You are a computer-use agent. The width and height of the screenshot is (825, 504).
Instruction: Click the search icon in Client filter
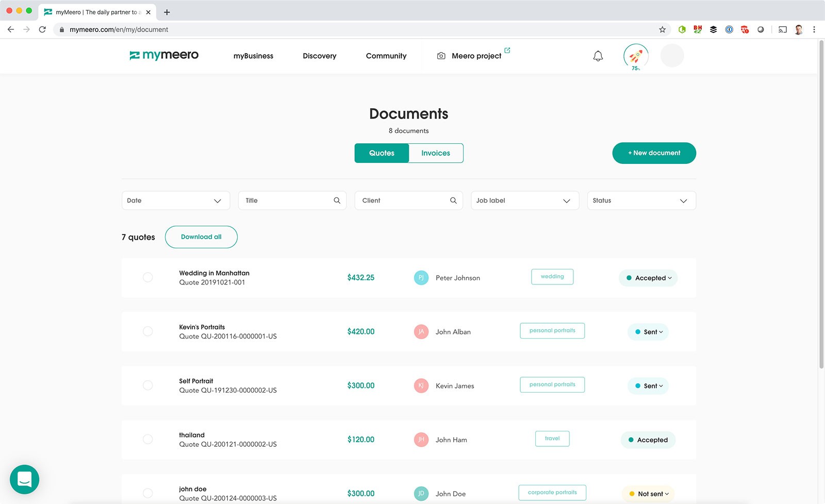tap(453, 200)
